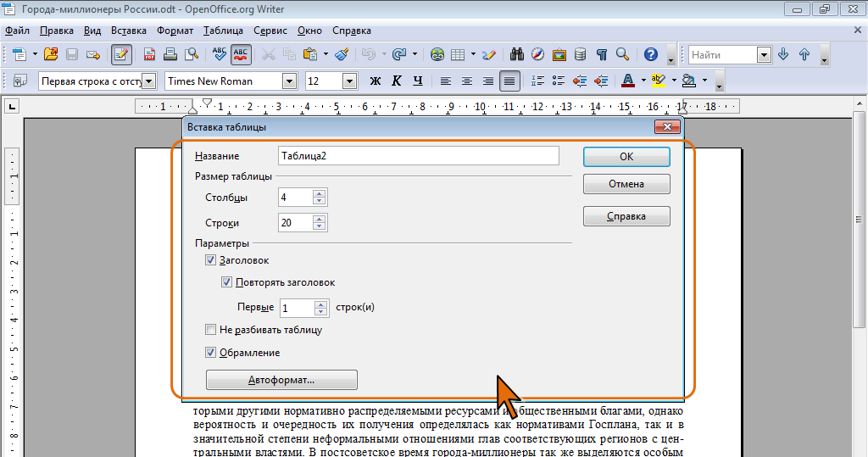This screenshot has width=868, height=457.
Task: Enable Не разбивать таблицу checkbox
Action: (x=210, y=330)
